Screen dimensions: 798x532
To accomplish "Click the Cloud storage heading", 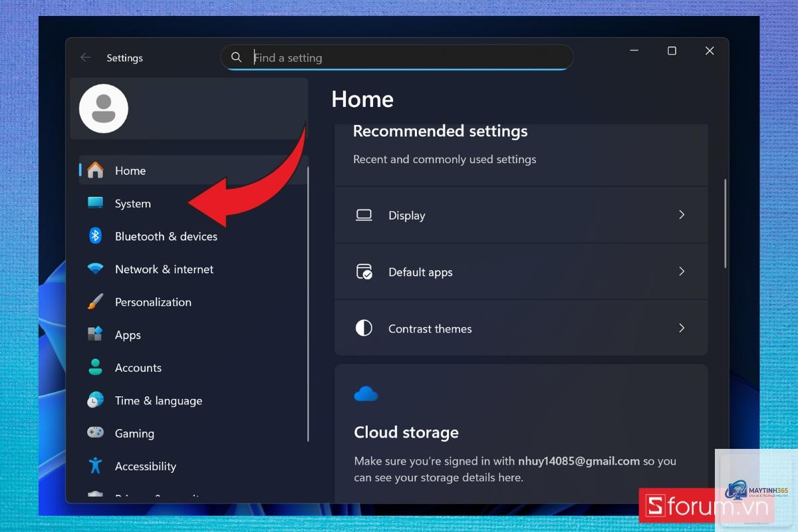I will (406, 432).
